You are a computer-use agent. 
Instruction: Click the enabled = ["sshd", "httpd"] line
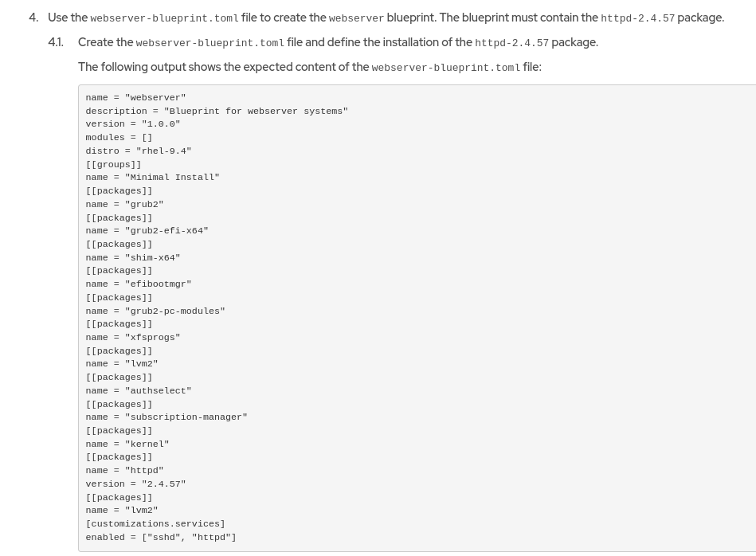pos(161,537)
